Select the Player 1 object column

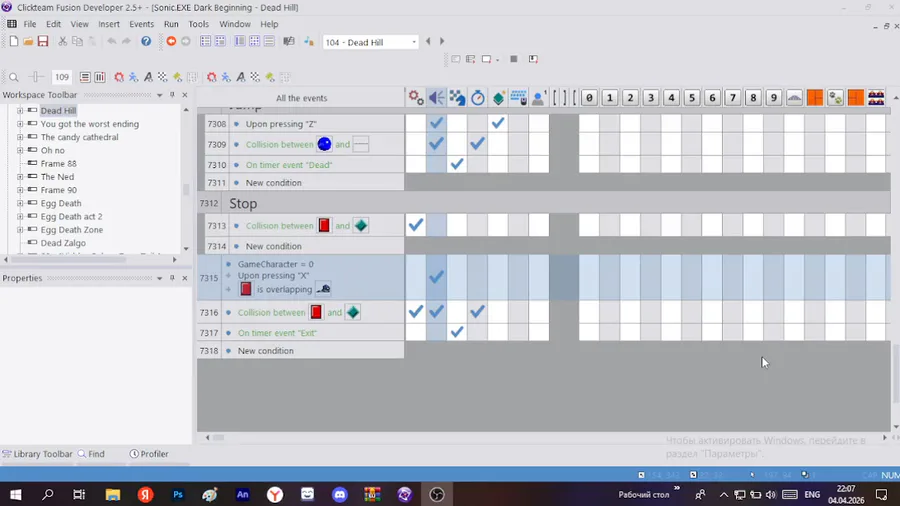click(538, 98)
